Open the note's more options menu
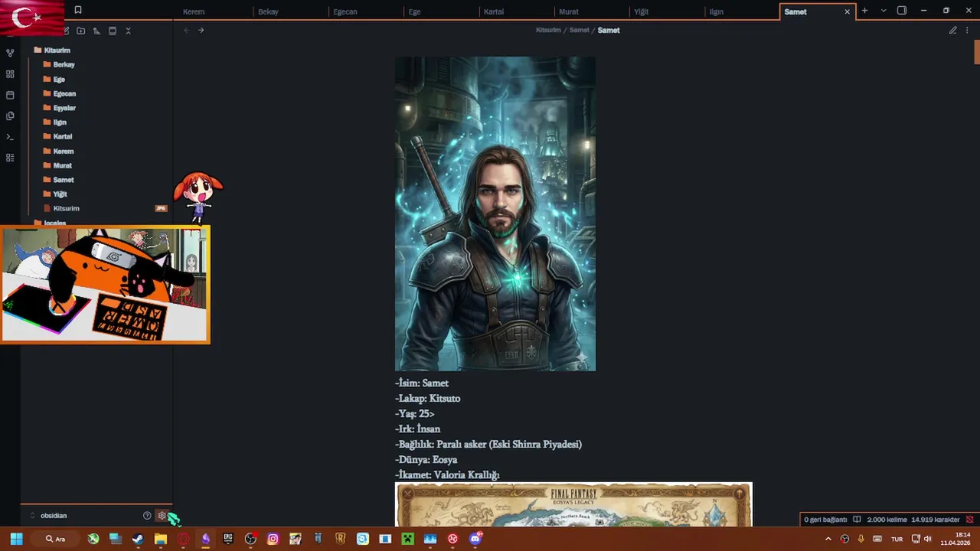This screenshot has width=980, height=551. pos(967,30)
